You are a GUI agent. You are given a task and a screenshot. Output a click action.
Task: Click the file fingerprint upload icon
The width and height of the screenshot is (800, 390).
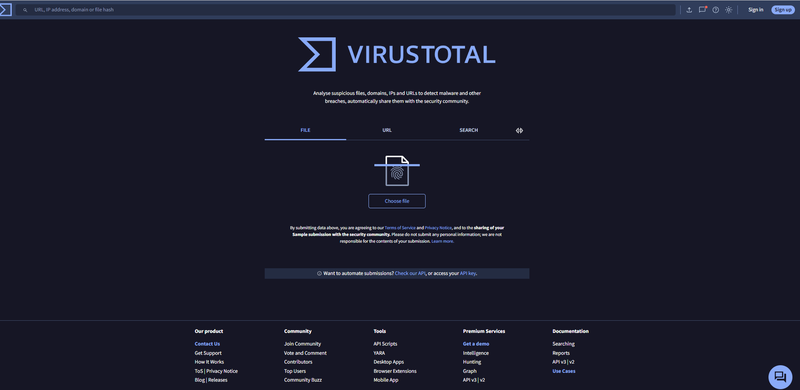[397, 170]
